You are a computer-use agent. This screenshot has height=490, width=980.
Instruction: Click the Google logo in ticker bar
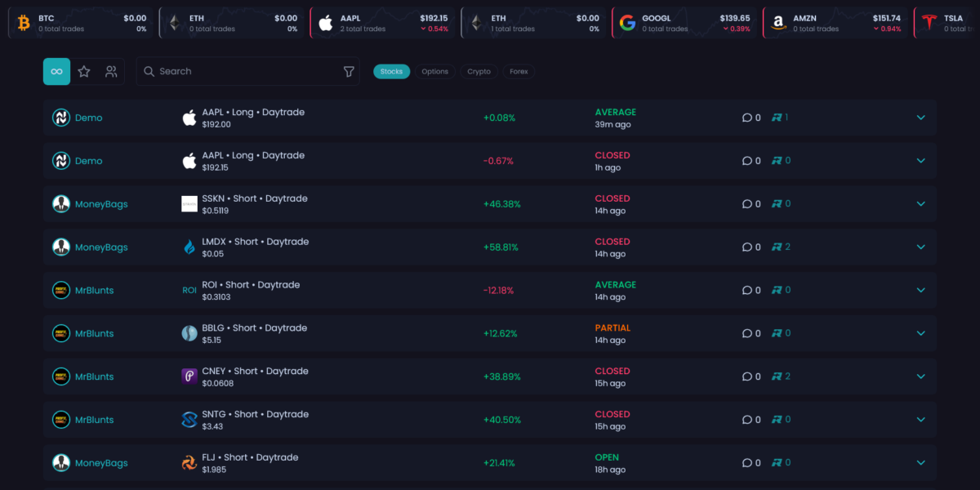pos(627,23)
